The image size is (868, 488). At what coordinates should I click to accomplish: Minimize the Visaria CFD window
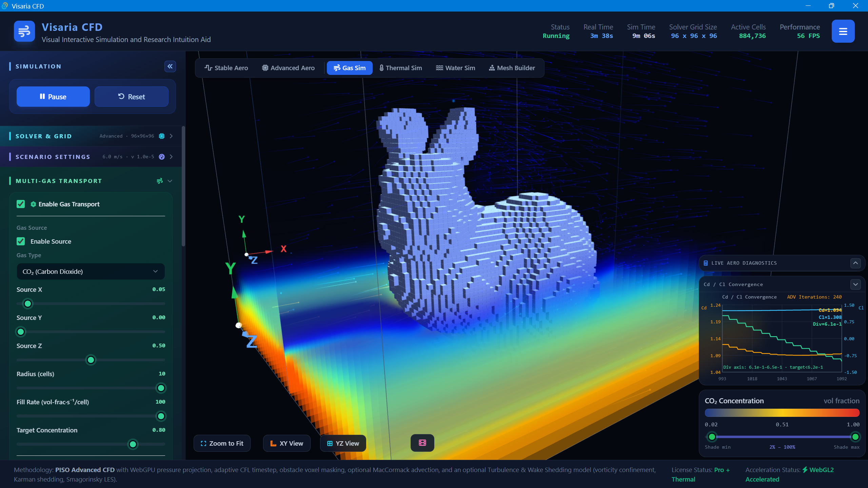[x=808, y=6]
